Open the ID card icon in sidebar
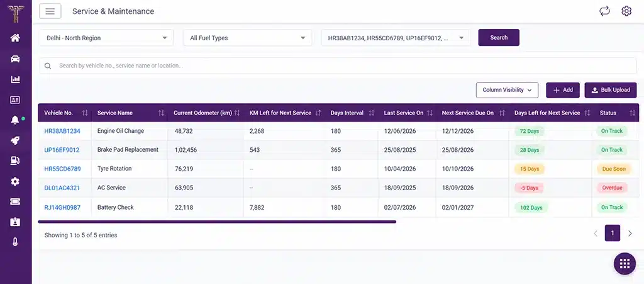The width and height of the screenshot is (644, 284). pos(15,99)
